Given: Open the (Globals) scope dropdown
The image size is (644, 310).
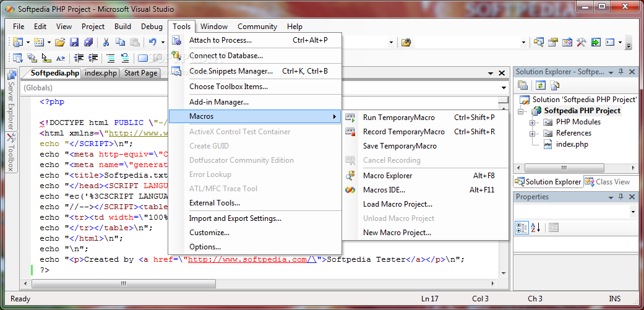Looking at the screenshot, I should (504, 87).
